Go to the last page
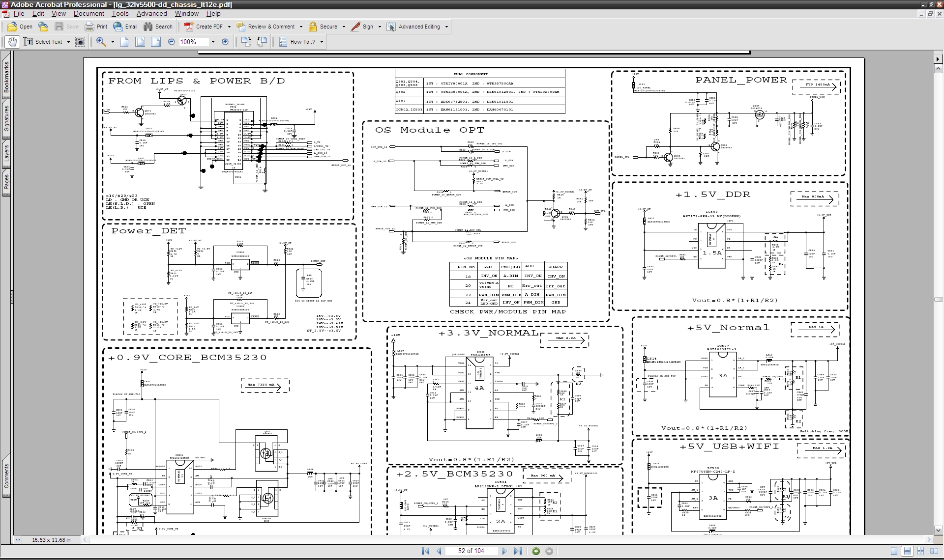 [518, 551]
